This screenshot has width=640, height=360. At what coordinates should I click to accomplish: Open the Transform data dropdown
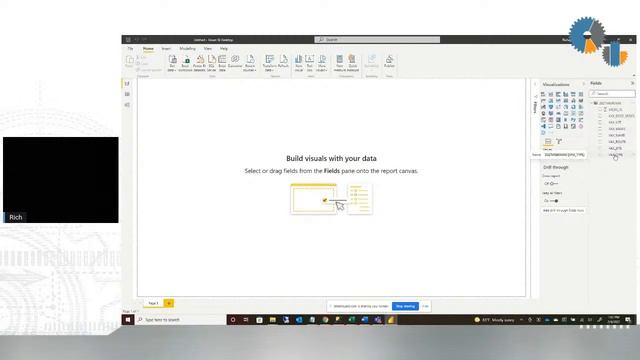(269, 63)
